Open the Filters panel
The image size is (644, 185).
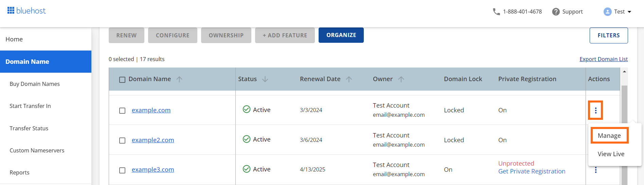(608, 35)
